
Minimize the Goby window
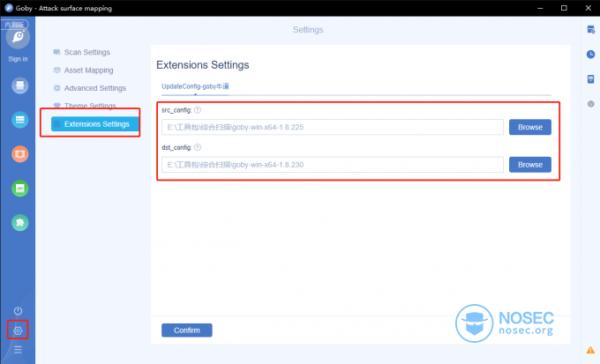pos(540,8)
